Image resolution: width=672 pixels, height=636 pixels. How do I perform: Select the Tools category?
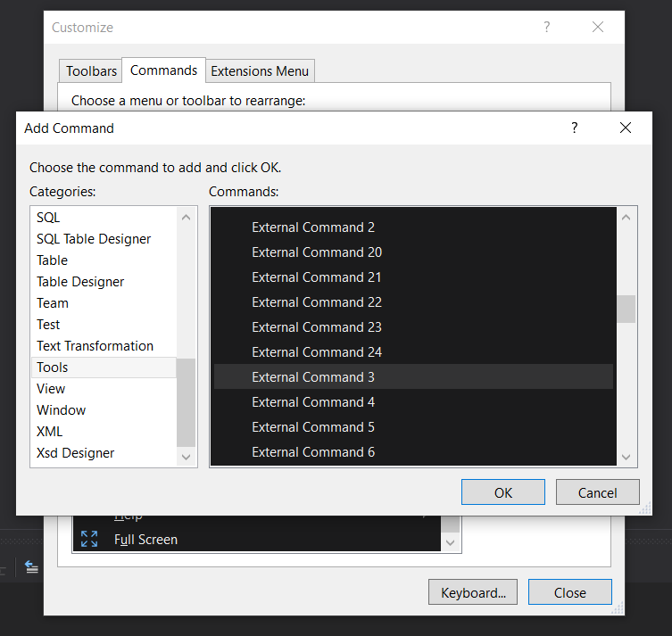coord(104,368)
